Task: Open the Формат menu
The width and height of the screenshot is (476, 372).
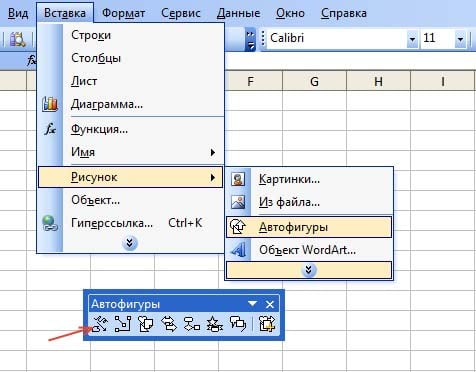Action: [x=123, y=13]
